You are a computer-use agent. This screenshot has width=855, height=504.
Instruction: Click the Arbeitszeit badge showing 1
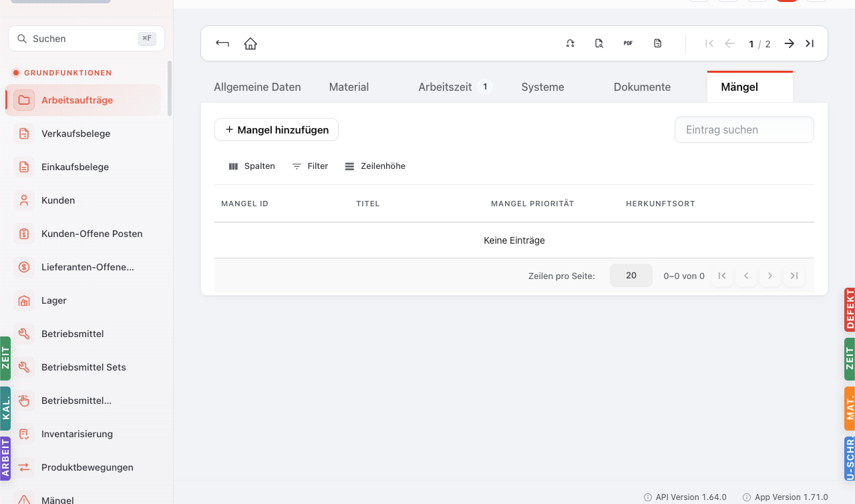click(x=485, y=87)
